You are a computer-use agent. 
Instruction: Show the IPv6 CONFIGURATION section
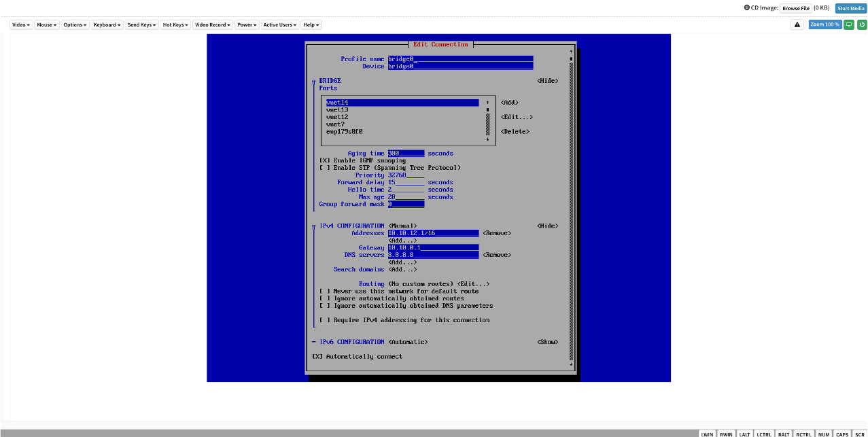(x=547, y=342)
